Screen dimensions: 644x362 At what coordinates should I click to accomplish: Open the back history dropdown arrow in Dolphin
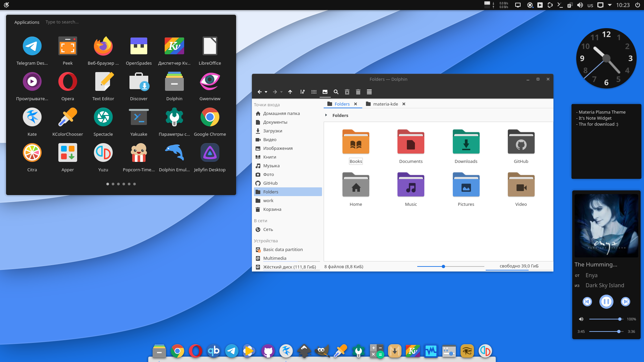point(266,92)
